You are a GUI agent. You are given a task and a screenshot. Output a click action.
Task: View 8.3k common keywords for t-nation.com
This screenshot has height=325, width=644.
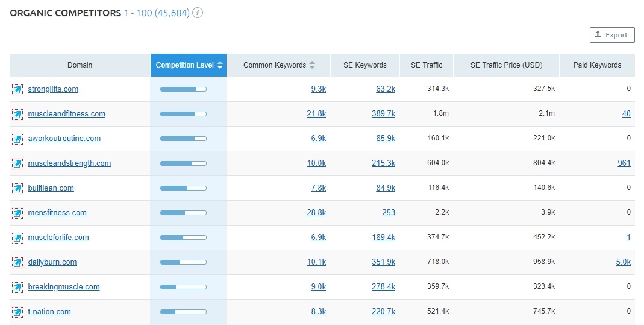(x=318, y=312)
